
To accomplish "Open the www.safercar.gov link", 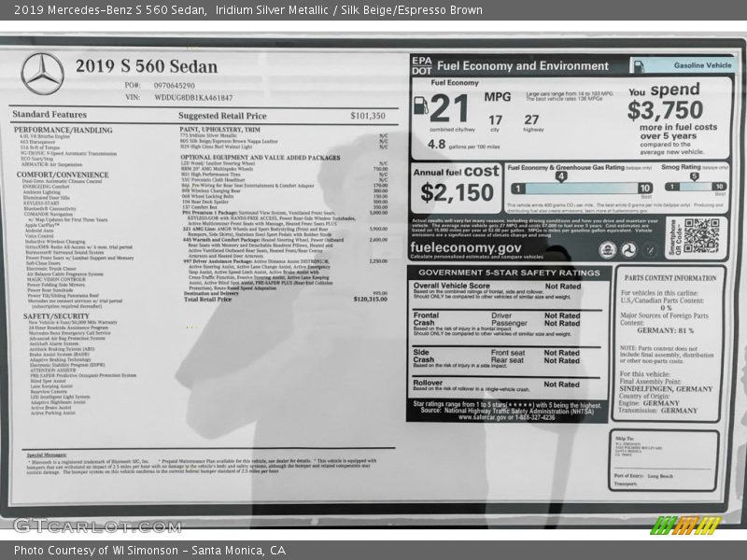I will click(x=482, y=417).
